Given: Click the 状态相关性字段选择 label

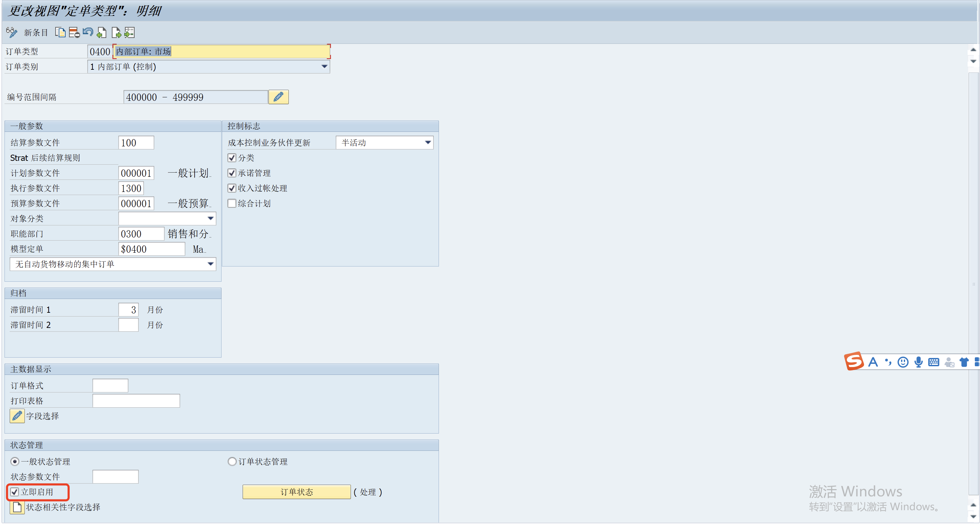Looking at the screenshot, I should [63, 507].
